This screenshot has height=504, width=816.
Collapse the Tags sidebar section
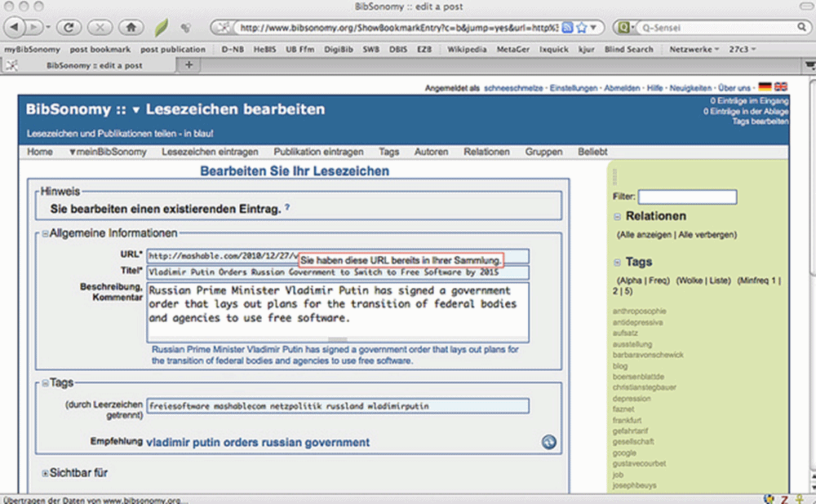[x=617, y=262]
